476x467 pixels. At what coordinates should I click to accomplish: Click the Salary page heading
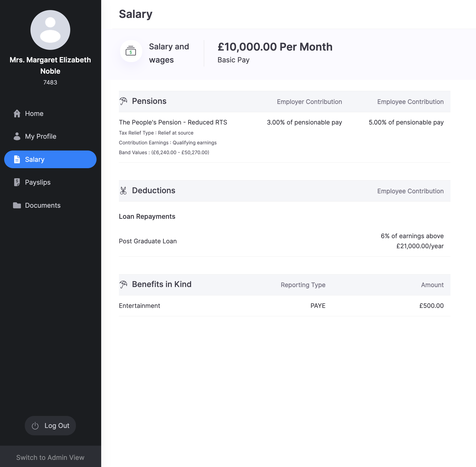click(136, 14)
